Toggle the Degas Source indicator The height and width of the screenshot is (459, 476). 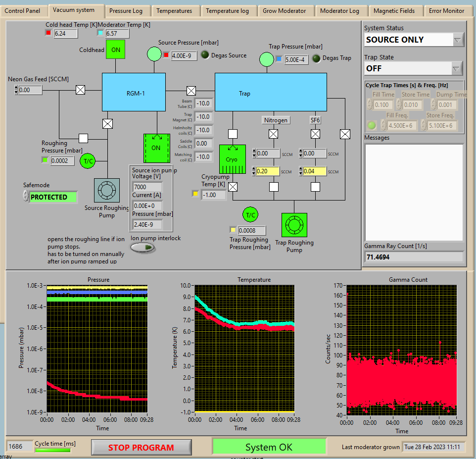click(204, 55)
